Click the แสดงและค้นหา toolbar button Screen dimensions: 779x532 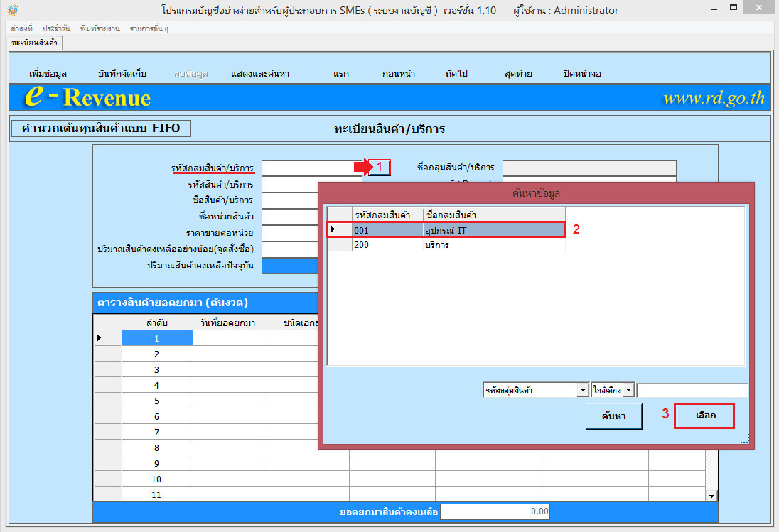(260, 73)
